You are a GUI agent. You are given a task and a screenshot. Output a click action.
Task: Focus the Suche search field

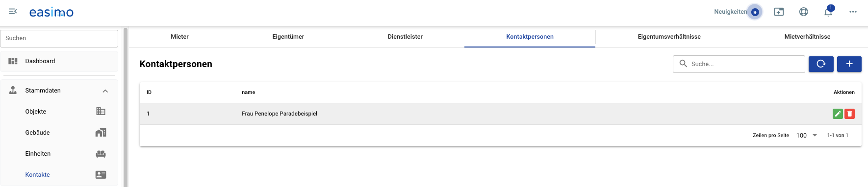pos(739,64)
